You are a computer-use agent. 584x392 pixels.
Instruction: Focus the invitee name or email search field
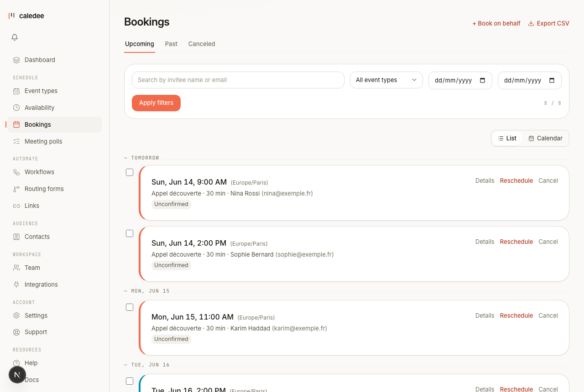tap(238, 80)
